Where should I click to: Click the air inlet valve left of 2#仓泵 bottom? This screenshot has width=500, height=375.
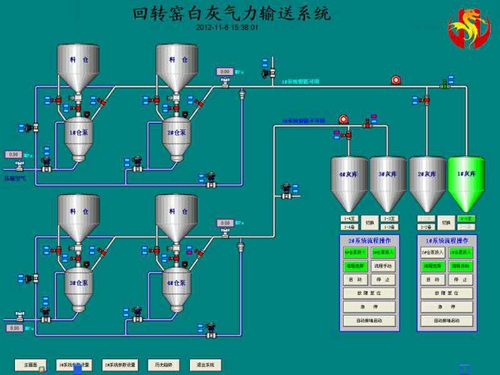(138, 164)
